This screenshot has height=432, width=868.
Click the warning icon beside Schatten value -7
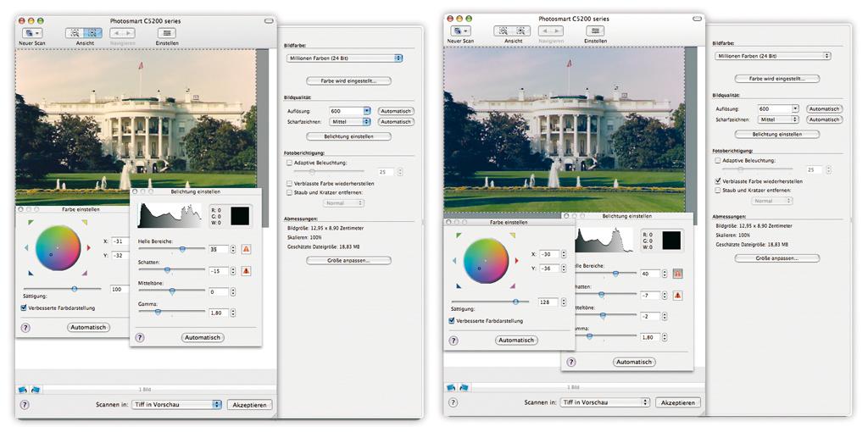(x=677, y=296)
